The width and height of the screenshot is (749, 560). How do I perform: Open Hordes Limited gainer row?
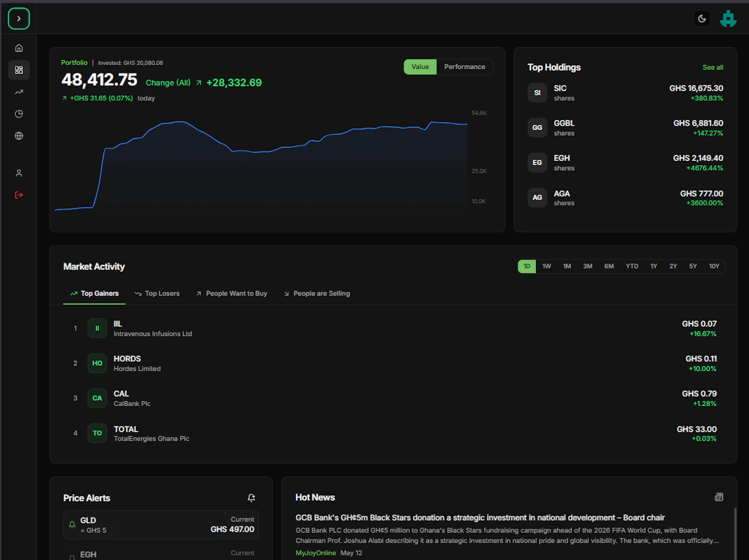[x=393, y=364]
